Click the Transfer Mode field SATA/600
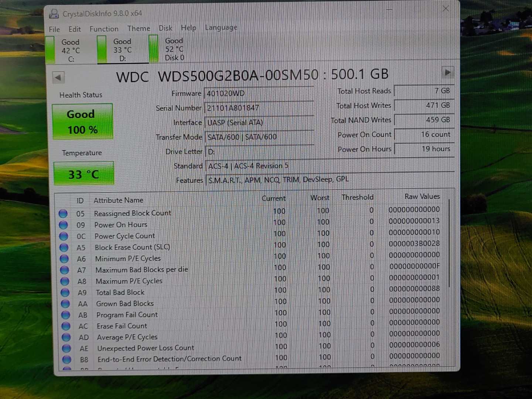Image resolution: width=532 pixels, height=399 pixels. click(x=260, y=137)
